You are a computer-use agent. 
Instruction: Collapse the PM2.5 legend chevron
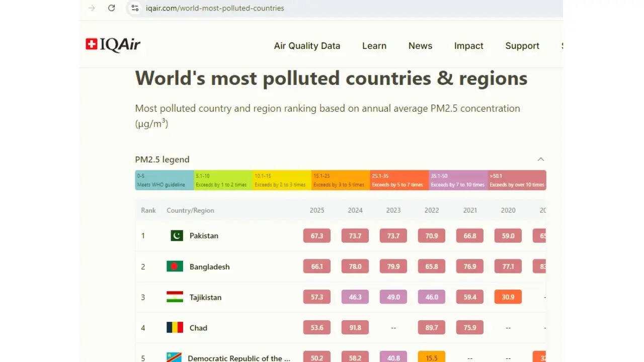click(541, 159)
